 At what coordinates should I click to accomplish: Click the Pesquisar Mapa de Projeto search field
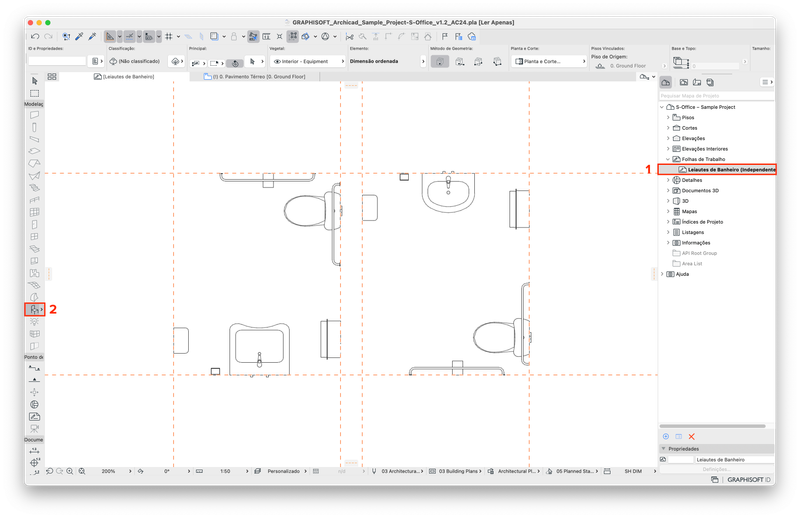pyautogui.click(x=716, y=96)
